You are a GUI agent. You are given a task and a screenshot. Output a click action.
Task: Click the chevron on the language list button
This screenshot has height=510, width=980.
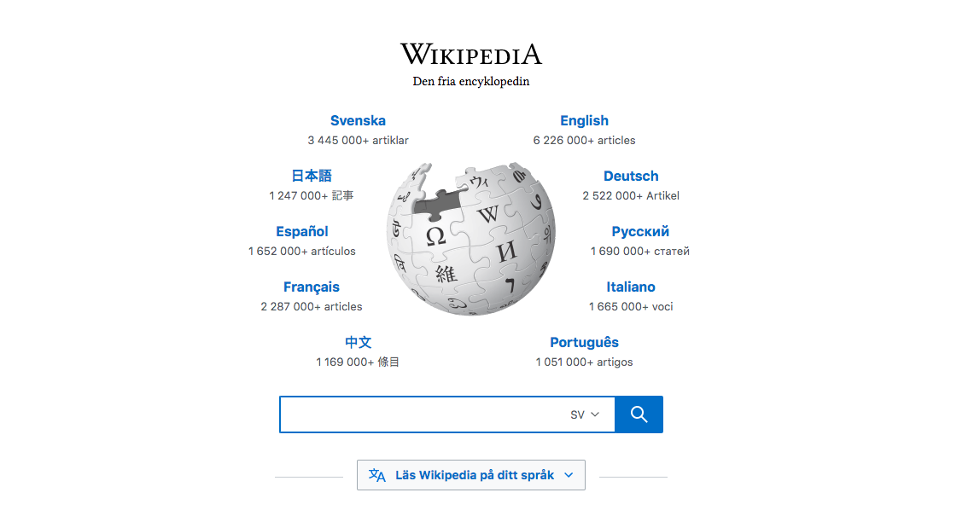coord(569,475)
